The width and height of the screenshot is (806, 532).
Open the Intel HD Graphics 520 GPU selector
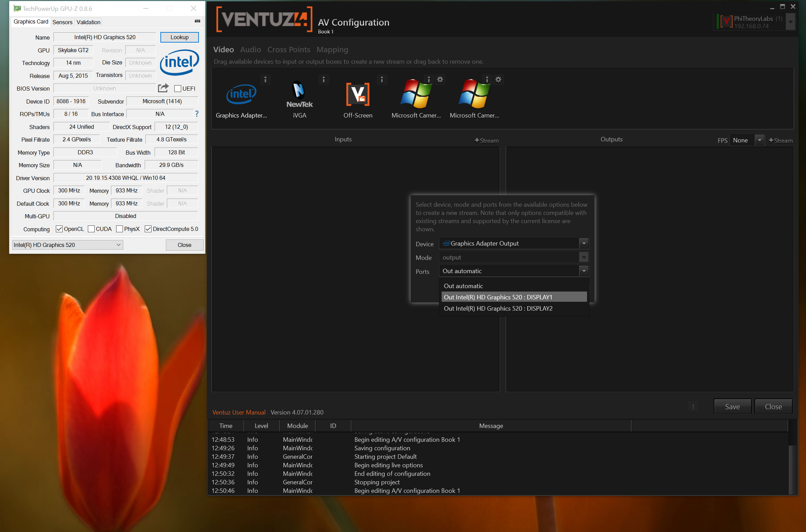click(x=67, y=245)
